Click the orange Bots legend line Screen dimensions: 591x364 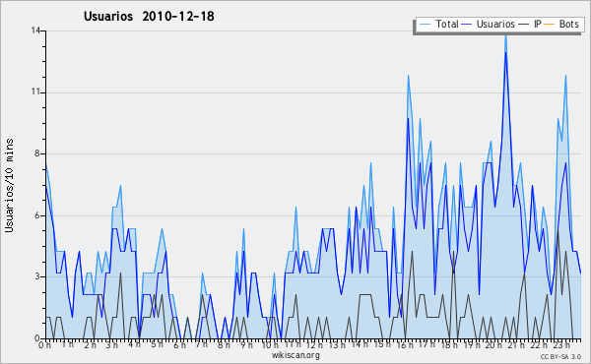click(550, 25)
